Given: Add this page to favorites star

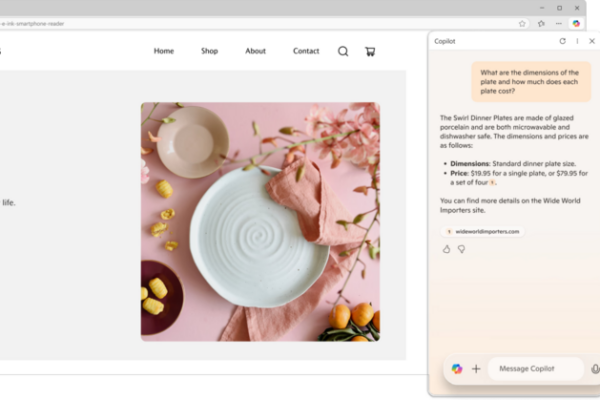Looking at the screenshot, I should 522,24.
